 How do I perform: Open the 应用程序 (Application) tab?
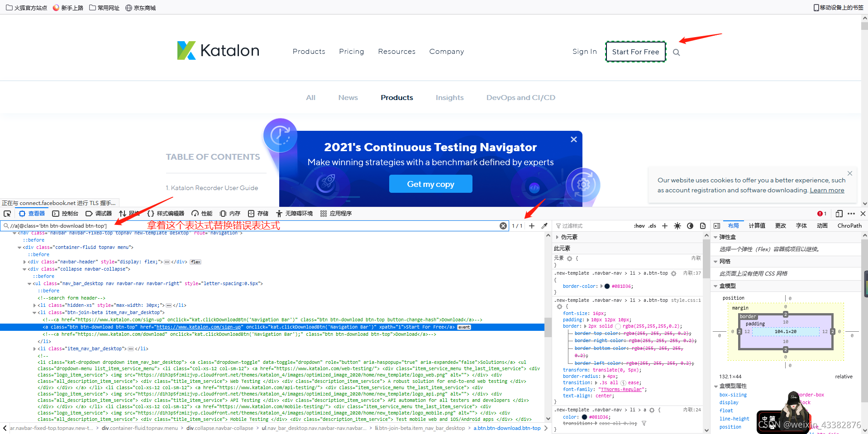pos(336,214)
